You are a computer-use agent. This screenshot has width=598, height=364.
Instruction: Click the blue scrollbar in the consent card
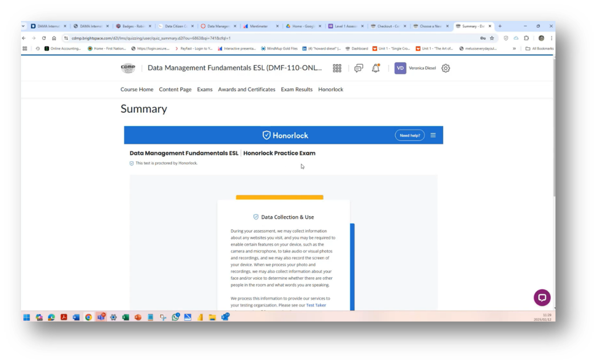352,267
